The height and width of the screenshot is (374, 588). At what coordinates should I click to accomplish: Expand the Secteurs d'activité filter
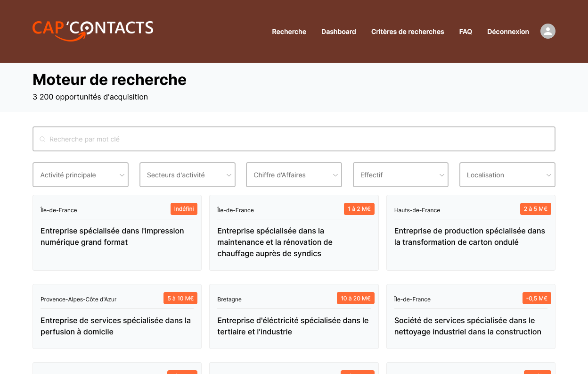(187, 175)
